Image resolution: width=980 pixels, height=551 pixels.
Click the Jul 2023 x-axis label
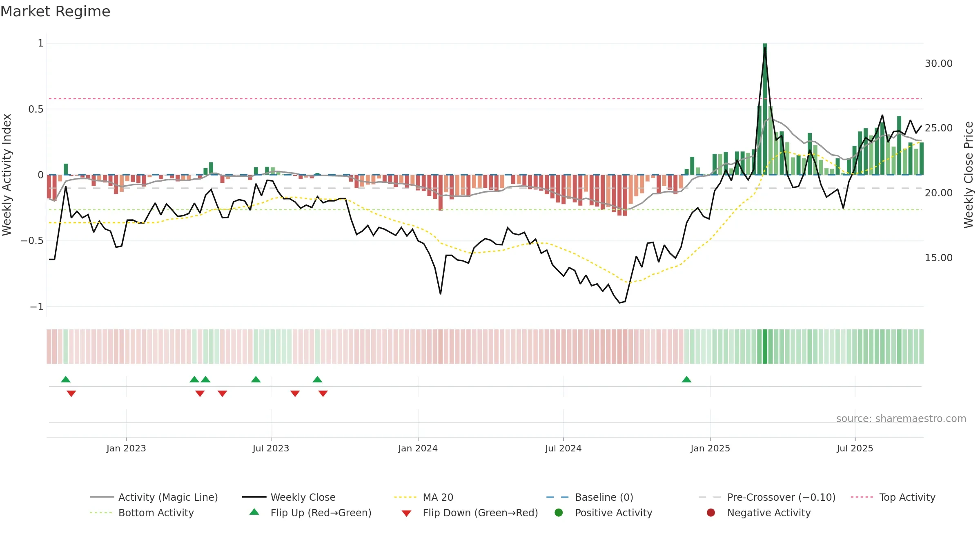tap(271, 448)
